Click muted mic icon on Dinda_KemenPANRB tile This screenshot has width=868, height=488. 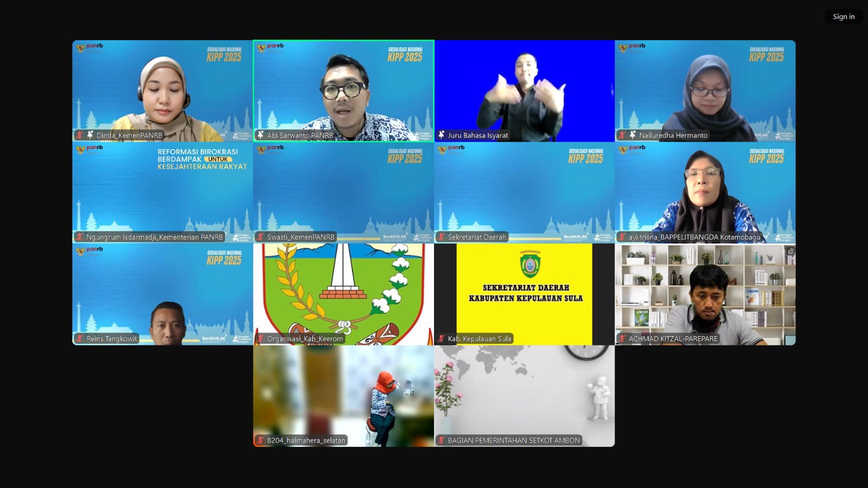coord(80,135)
